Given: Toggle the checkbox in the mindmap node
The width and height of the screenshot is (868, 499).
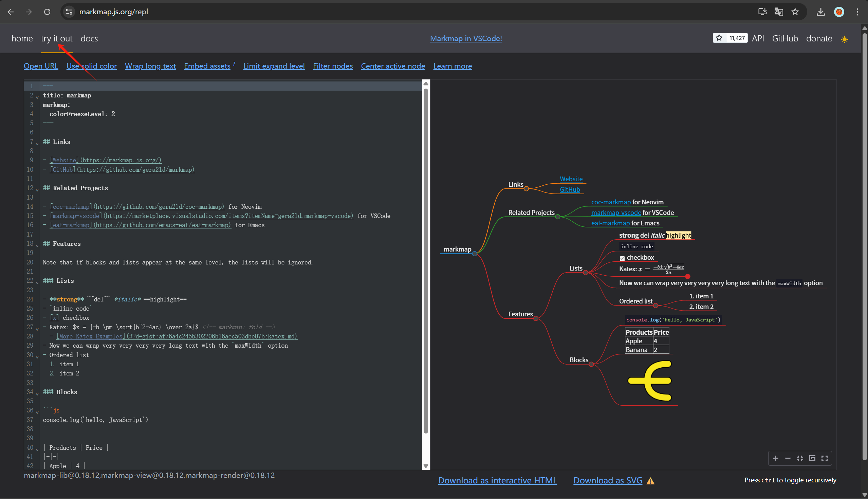Looking at the screenshot, I should 622,258.
